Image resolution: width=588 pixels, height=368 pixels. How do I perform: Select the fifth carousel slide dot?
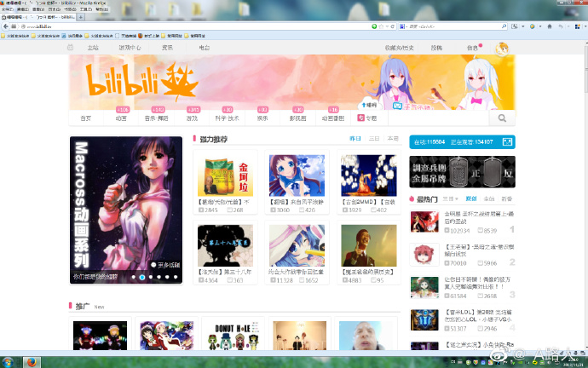167,278
